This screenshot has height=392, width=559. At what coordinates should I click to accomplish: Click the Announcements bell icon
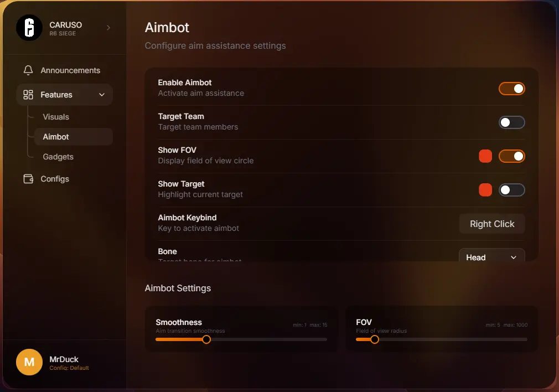pyautogui.click(x=28, y=70)
